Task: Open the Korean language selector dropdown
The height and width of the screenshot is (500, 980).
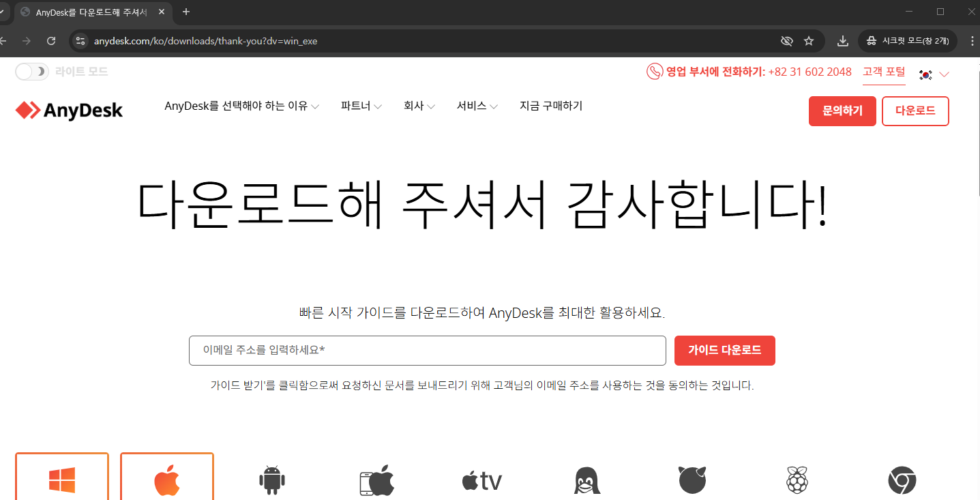Action: point(933,74)
